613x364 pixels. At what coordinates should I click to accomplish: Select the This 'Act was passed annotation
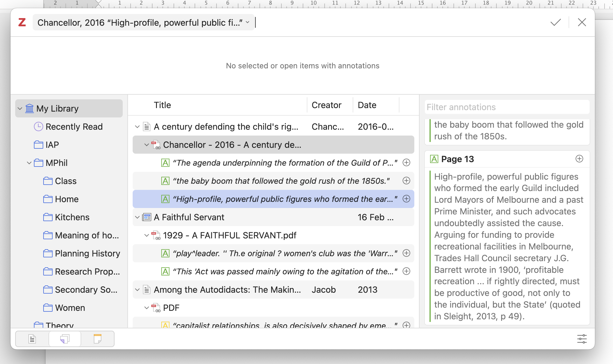(273, 271)
